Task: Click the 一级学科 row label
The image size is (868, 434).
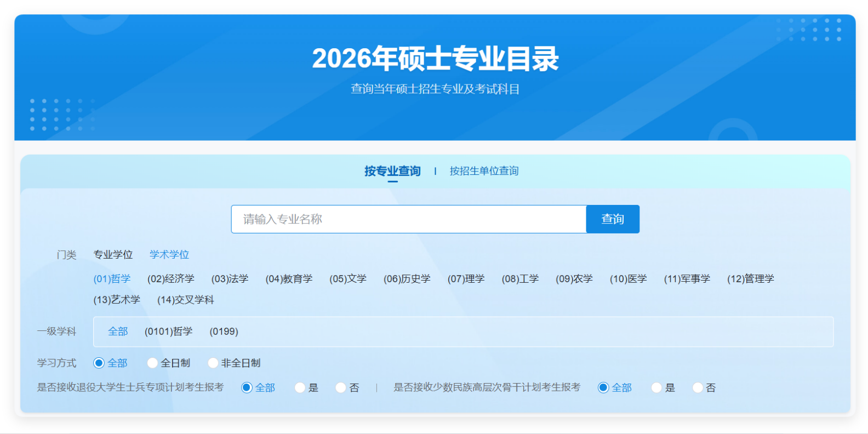Action: click(57, 332)
